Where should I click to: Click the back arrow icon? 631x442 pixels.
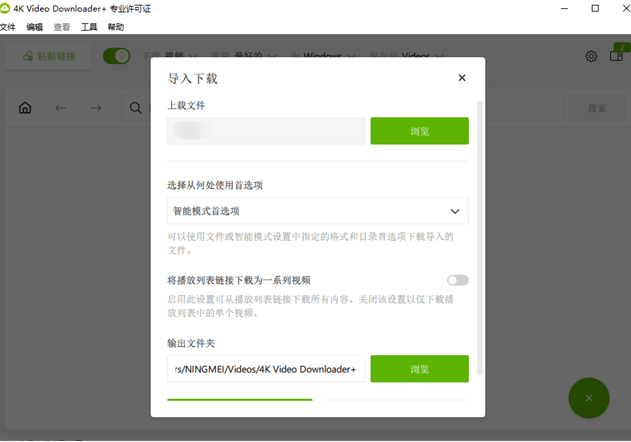[61, 108]
